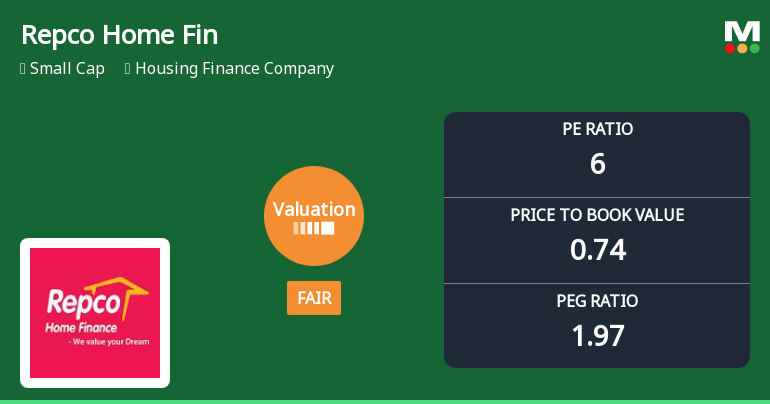The height and width of the screenshot is (404, 770).
Task: Click the red dot under the M logo
Action: pos(730,48)
